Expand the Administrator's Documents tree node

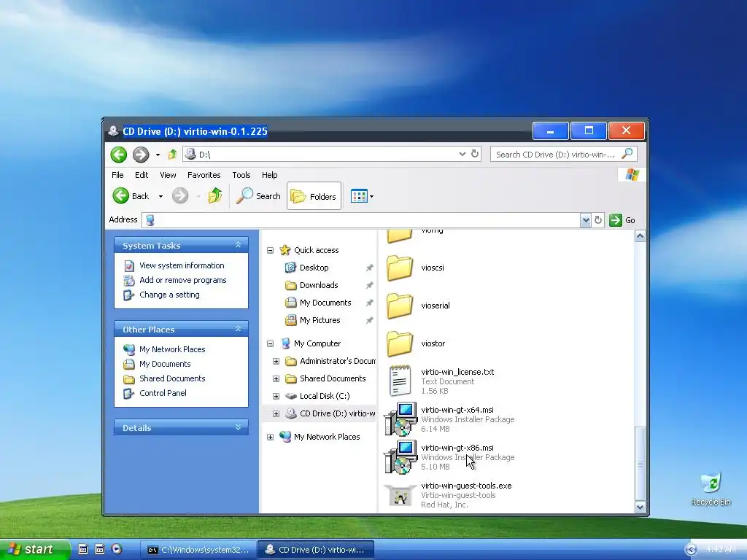pyautogui.click(x=276, y=361)
